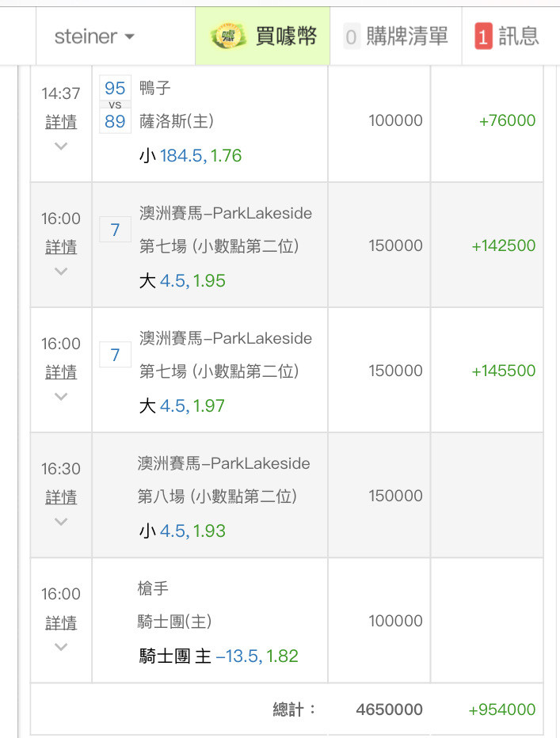Open the steiner account dropdown
The width and height of the screenshot is (560, 738).
[94, 36]
